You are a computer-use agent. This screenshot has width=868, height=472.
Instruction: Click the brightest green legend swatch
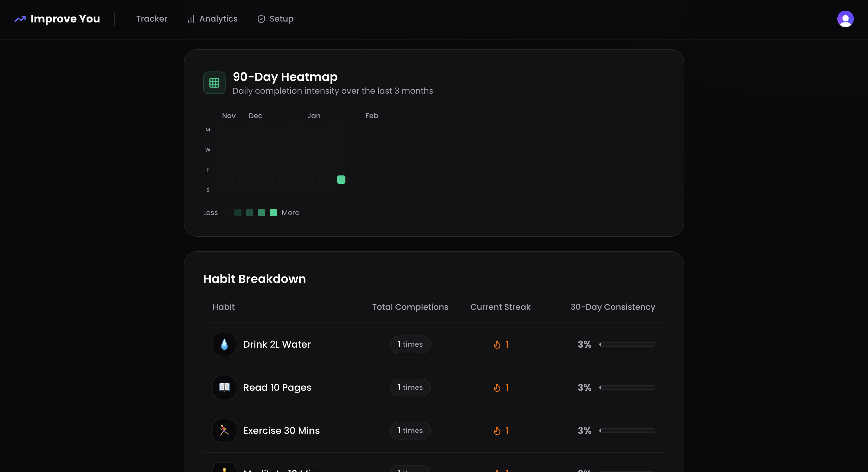tap(273, 213)
